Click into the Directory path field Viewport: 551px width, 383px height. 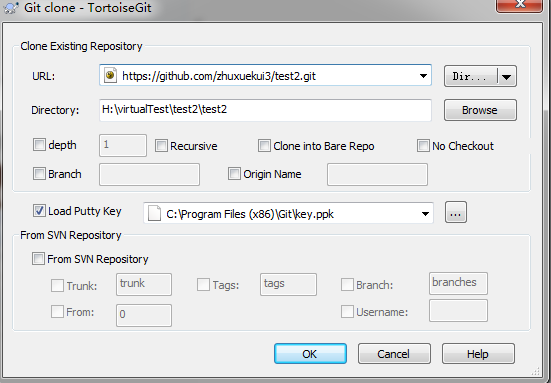[x=265, y=110]
